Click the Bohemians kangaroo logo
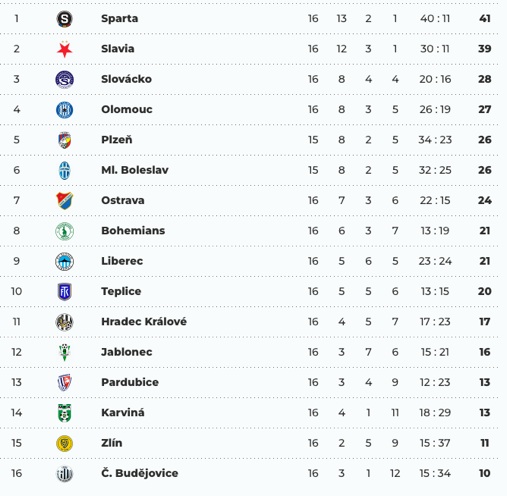 pyautogui.click(x=64, y=231)
